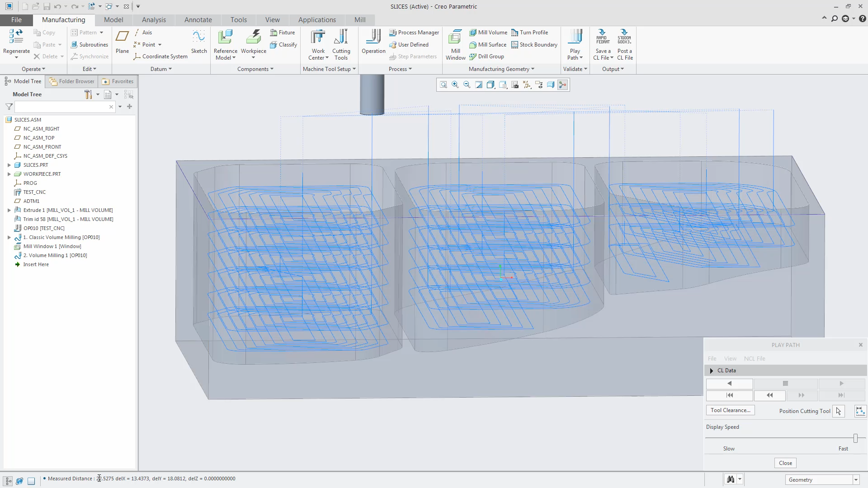This screenshot has height=488, width=868.
Task: Click the model tree filter input field
Action: click(x=62, y=107)
